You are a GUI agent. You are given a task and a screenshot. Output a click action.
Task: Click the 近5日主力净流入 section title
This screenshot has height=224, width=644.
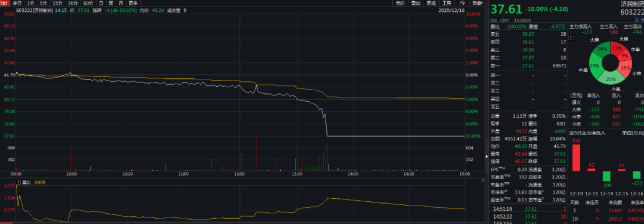[x=587, y=133]
